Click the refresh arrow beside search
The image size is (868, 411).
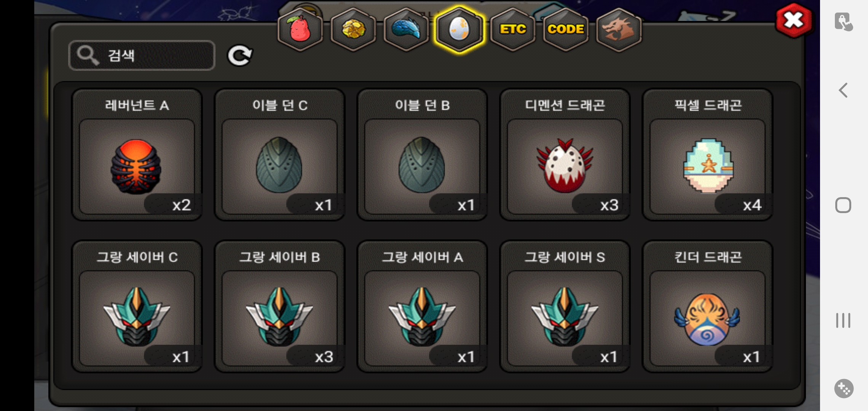(239, 56)
